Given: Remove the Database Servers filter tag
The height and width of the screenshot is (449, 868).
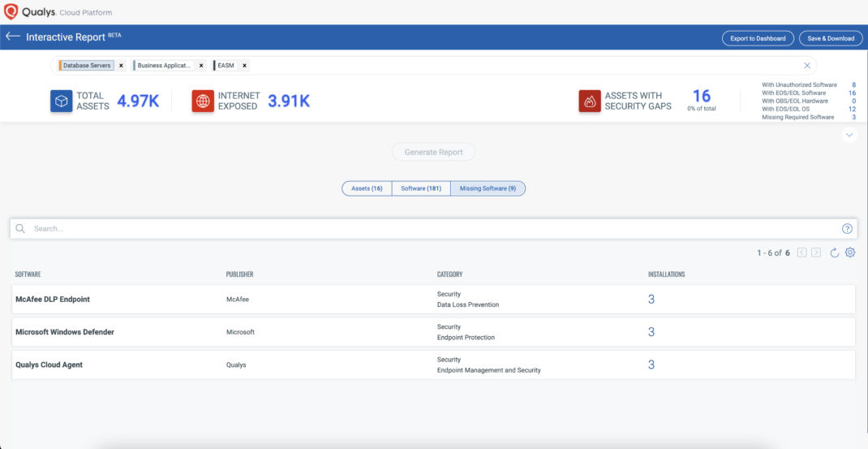Looking at the screenshot, I should coord(121,66).
